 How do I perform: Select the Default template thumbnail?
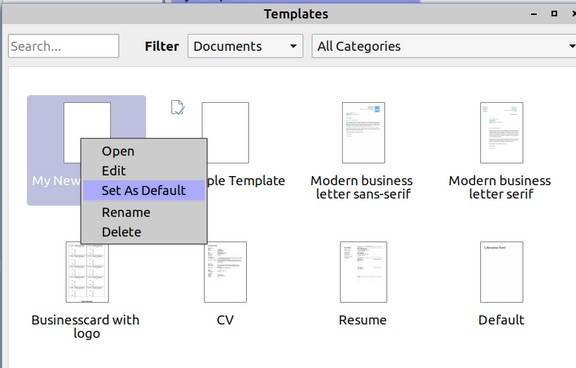coord(501,272)
